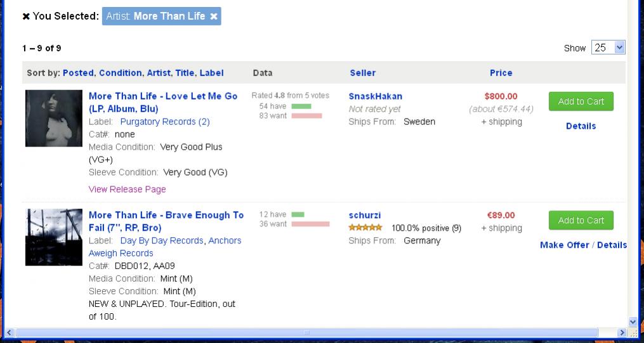Add Love Let Me Go to cart
The image size is (644, 343).
[x=581, y=101]
